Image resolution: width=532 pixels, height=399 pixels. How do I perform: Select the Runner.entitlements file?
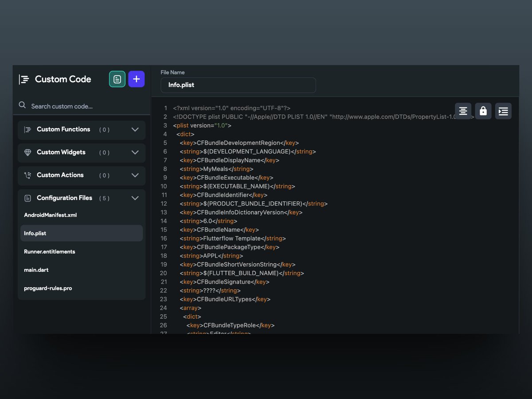click(49, 251)
